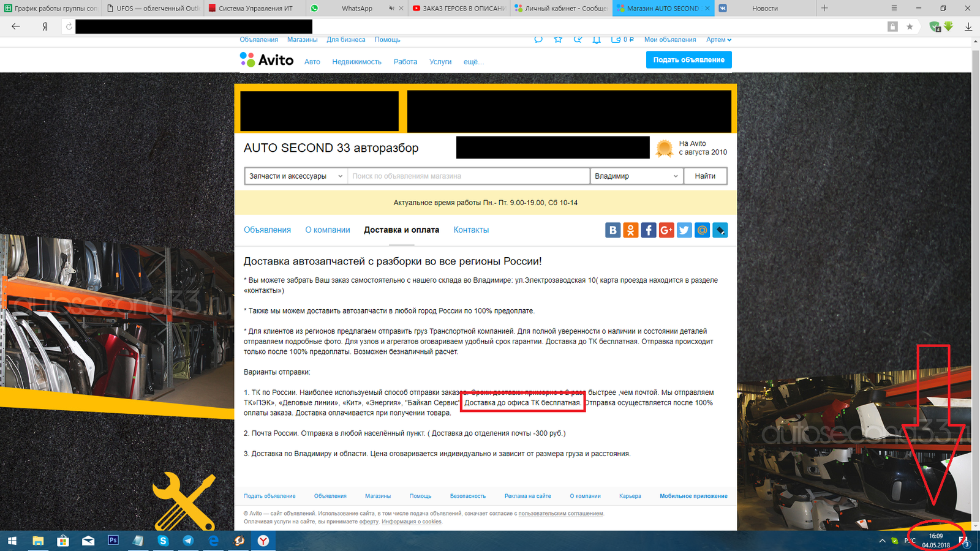Open footer Безопасность link
This screenshot has height=551, width=980.
pyautogui.click(x=468, y=496)
